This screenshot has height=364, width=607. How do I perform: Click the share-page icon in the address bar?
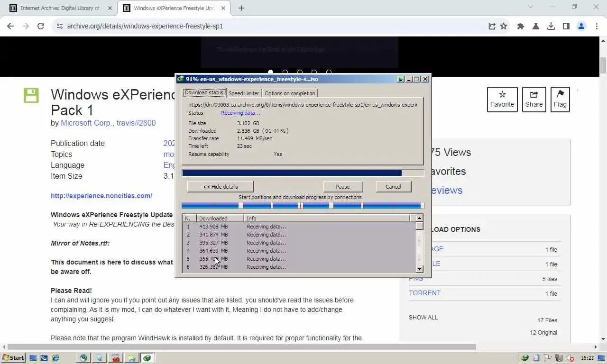click(x=492, y=26)
